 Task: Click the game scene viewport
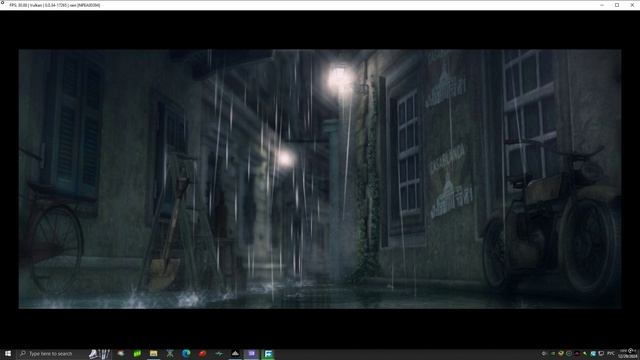[320, 179]
